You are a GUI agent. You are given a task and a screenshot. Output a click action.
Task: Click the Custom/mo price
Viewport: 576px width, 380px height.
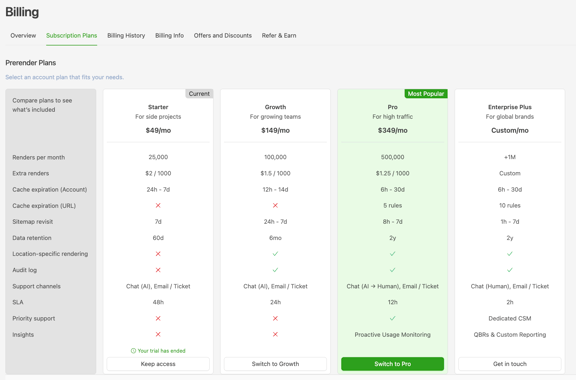point(510,130)
